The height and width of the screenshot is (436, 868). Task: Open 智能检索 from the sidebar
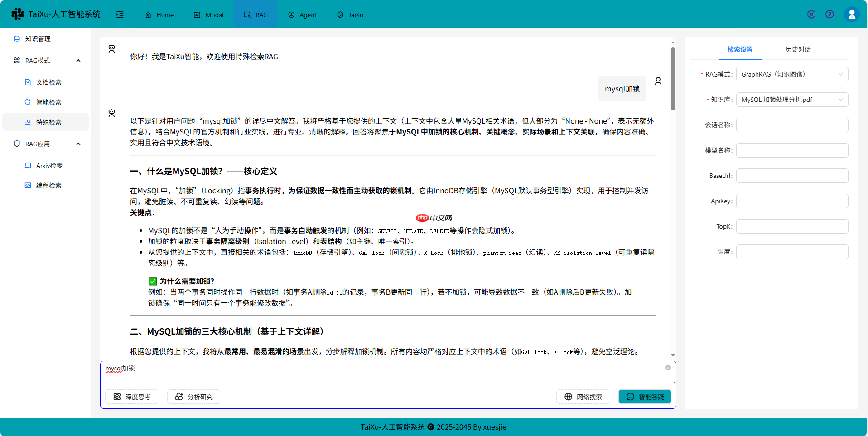(x=48, y=102)
